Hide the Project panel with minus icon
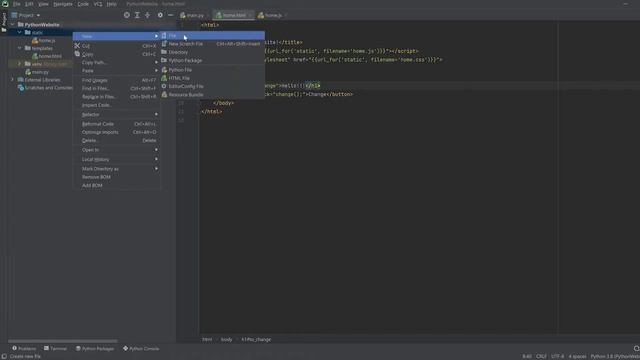 point(171,15)
